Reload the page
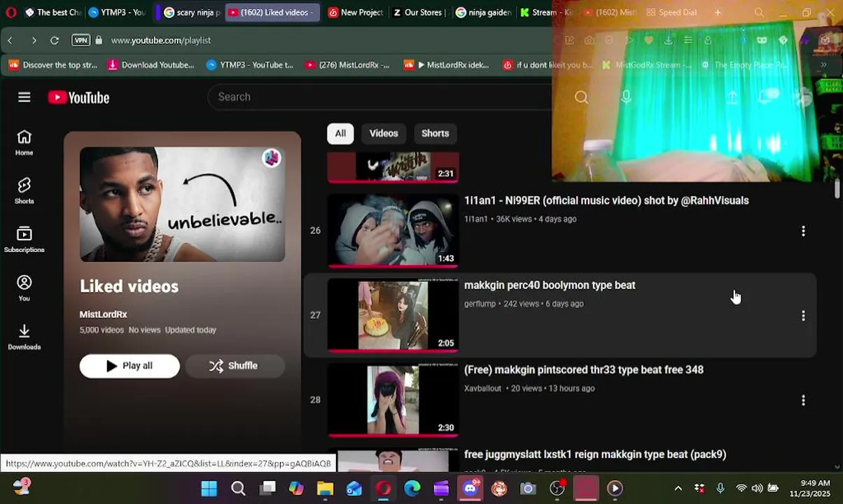This screenshot has width=843, height=504. (x=55, y=41)
